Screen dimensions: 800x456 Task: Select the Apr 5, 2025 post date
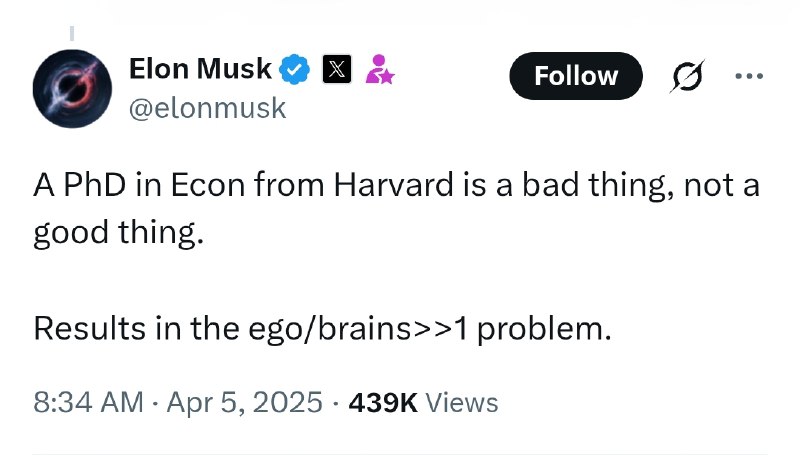(244, 402)
